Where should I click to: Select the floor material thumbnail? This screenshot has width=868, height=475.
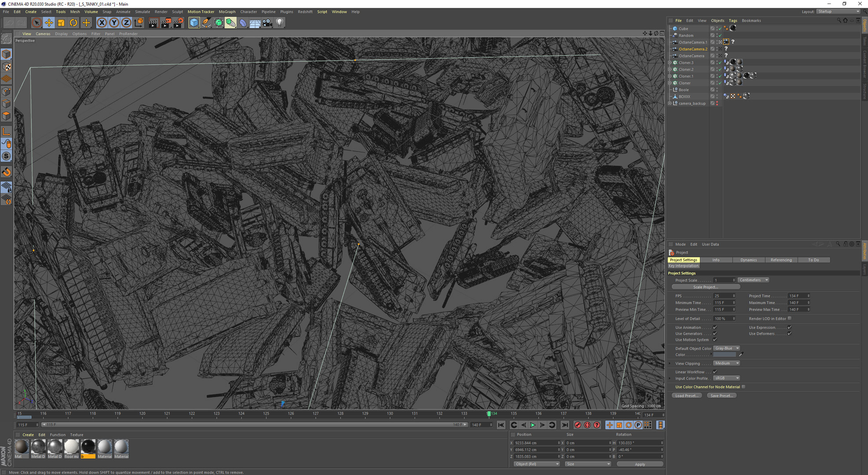tap(71, 447)
